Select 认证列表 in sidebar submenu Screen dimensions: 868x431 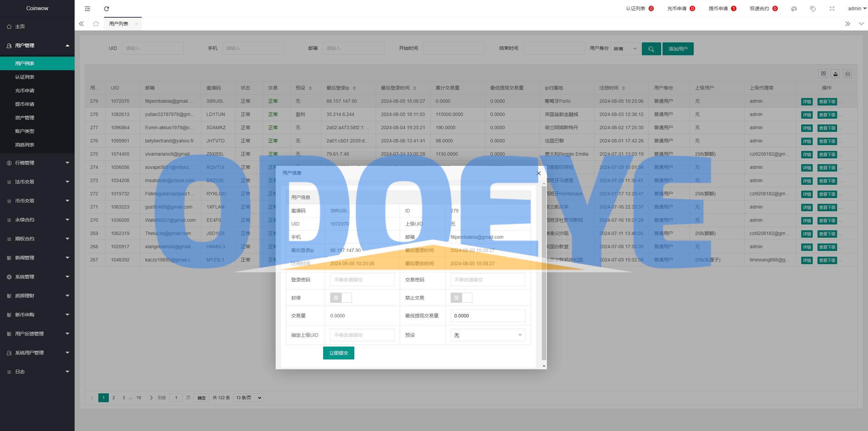click(37, 77)
